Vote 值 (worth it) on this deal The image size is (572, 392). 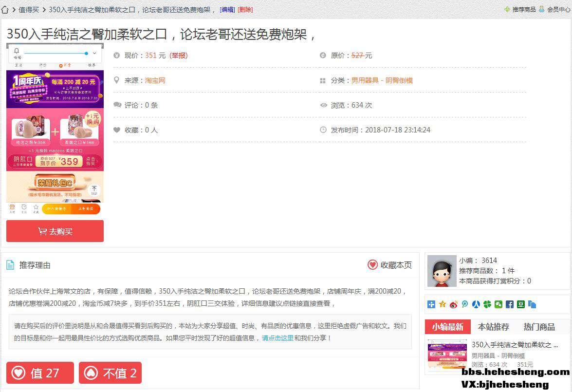point(40,373)
